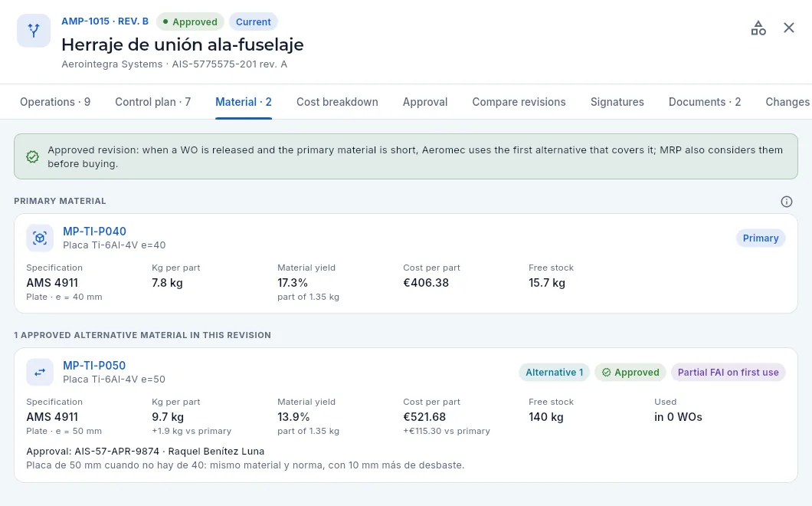This screenshot has height=506, width=812.
Task: Click the 17.3% material yield value
Action: click(293, 283)
